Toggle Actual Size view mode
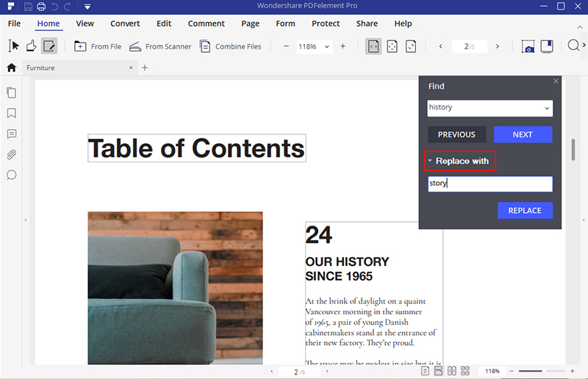Image resolution: width=588 pixels, height=379 pixels. click(x=411, y=46)
